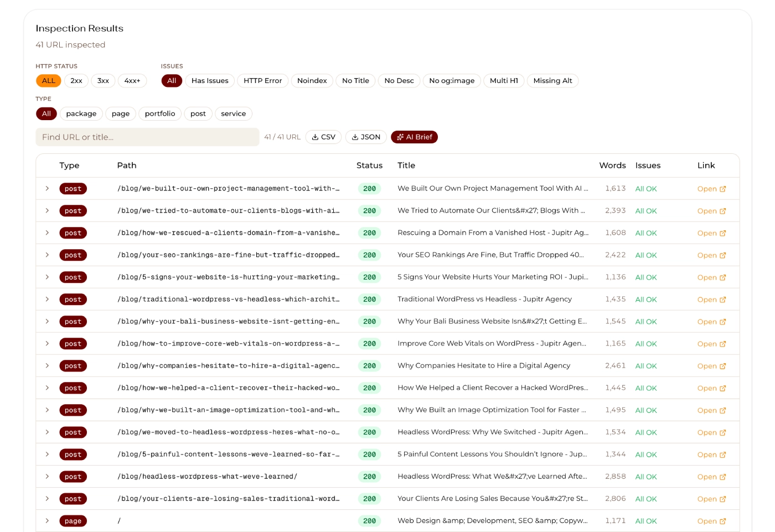Filter results by Multi H1
Image resolution: width=775 pixels, height=532 pixels.
click(504, 81)
